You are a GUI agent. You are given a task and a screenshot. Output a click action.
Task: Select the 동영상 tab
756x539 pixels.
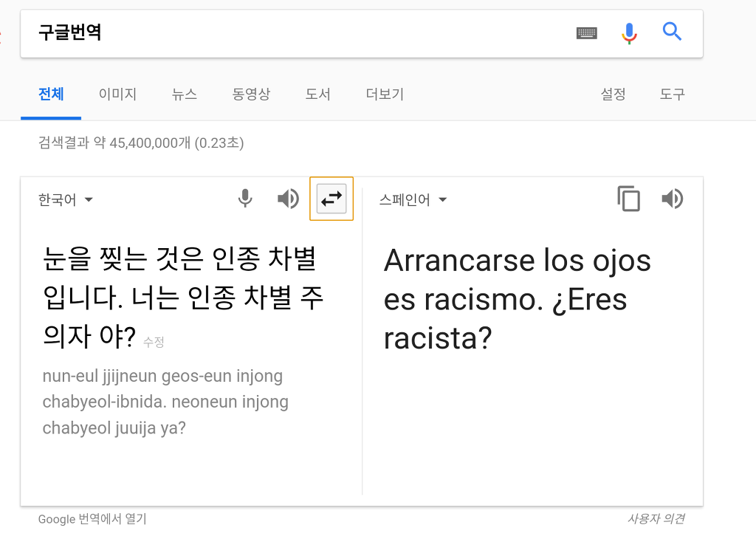tap(250, 94)
